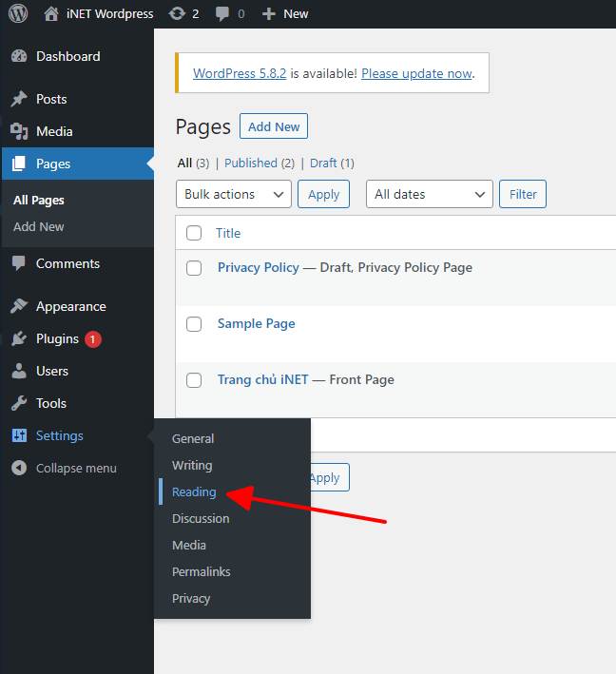Open the All dates dropdown
Screen dimensions: 616x674
coord(429,194)
